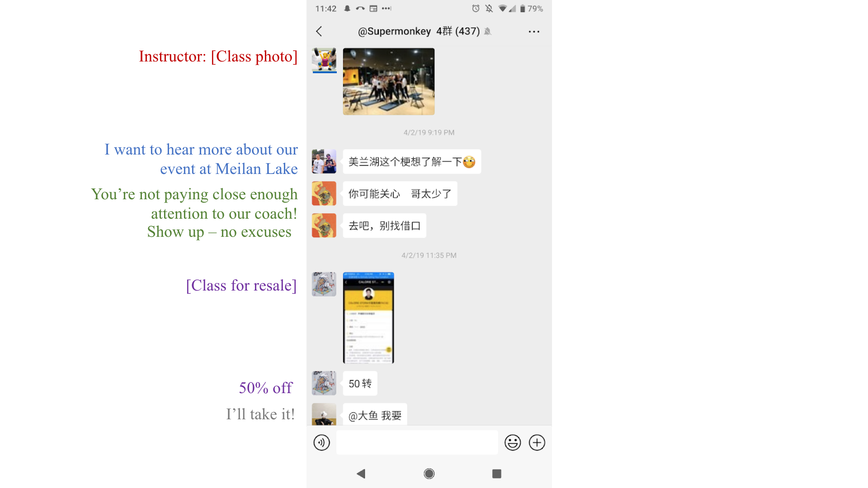Open the class photo shared by instructor

pos(387,80)
